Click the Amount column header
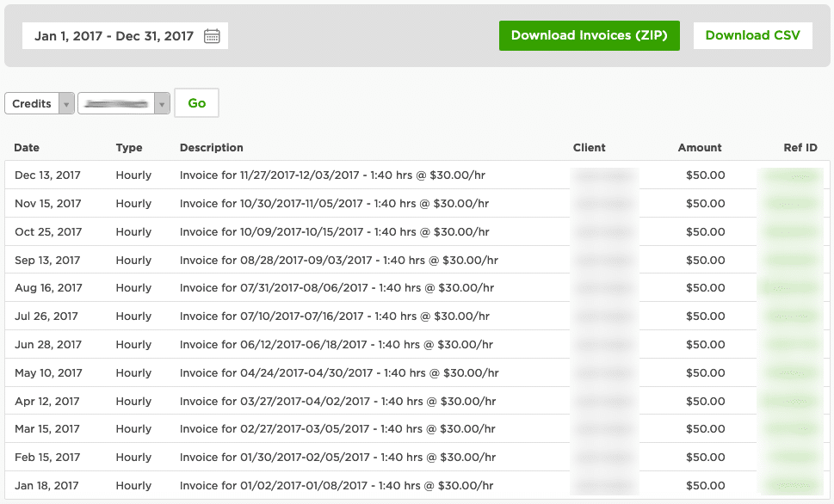This screenshot has width=834, height=504. coord(700,148)
